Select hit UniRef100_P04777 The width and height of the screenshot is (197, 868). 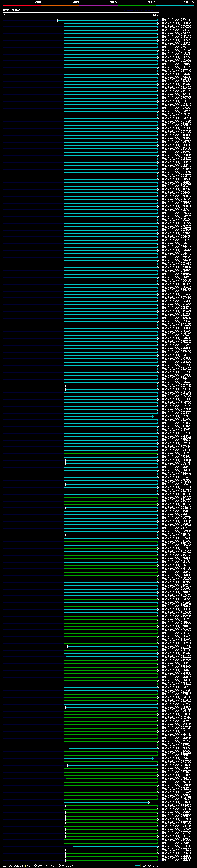pos(177,33)
